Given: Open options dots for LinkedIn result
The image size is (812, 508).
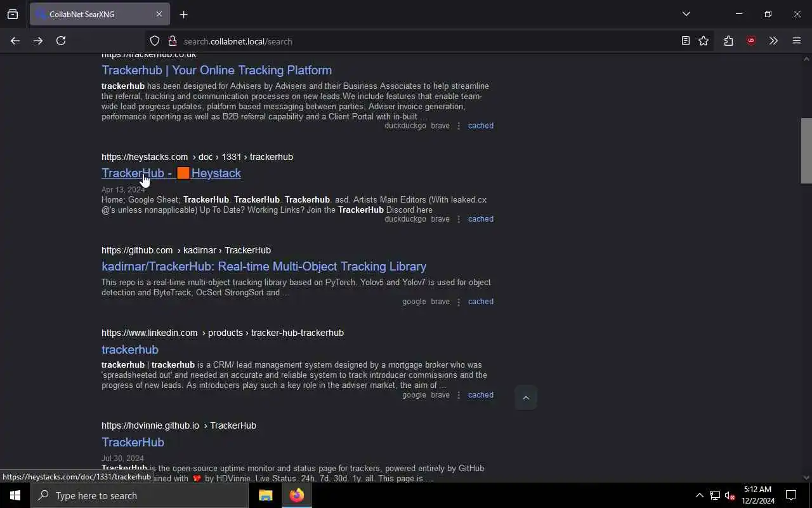Looking at the screenshot, I should (459, 395).
